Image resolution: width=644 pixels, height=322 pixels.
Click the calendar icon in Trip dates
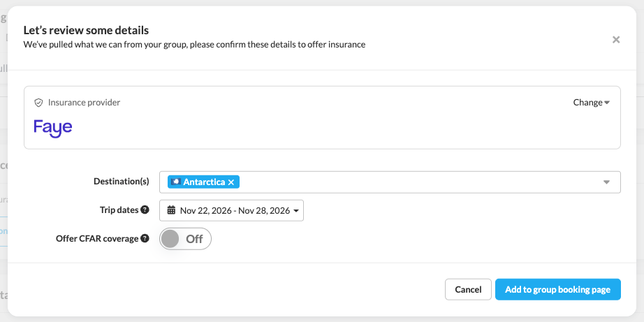coord(171,210)
